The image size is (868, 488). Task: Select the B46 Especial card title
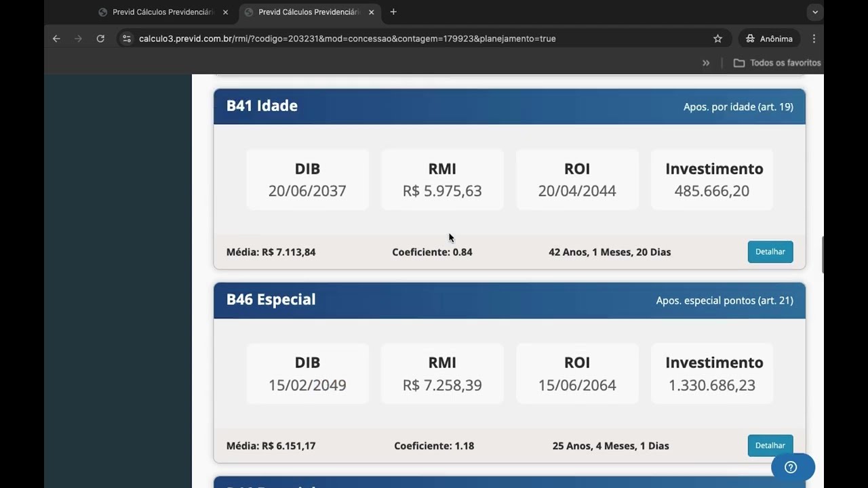pyautogui.click(x=271, y=300)
